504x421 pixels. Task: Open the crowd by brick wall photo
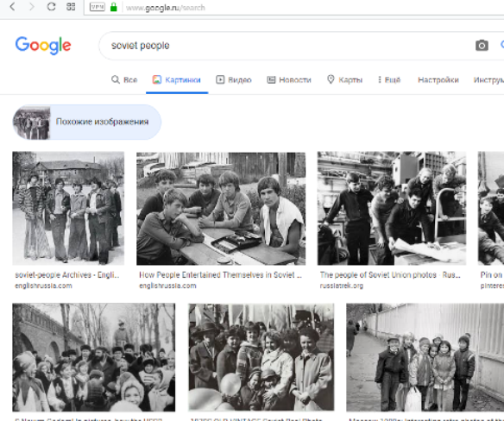(94, 357)
